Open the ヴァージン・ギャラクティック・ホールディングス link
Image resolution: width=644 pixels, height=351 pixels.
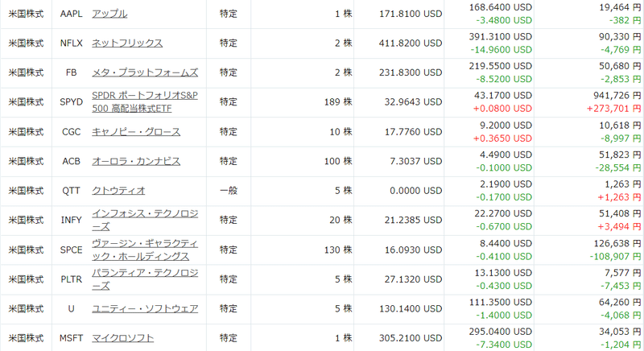[145, 250]
